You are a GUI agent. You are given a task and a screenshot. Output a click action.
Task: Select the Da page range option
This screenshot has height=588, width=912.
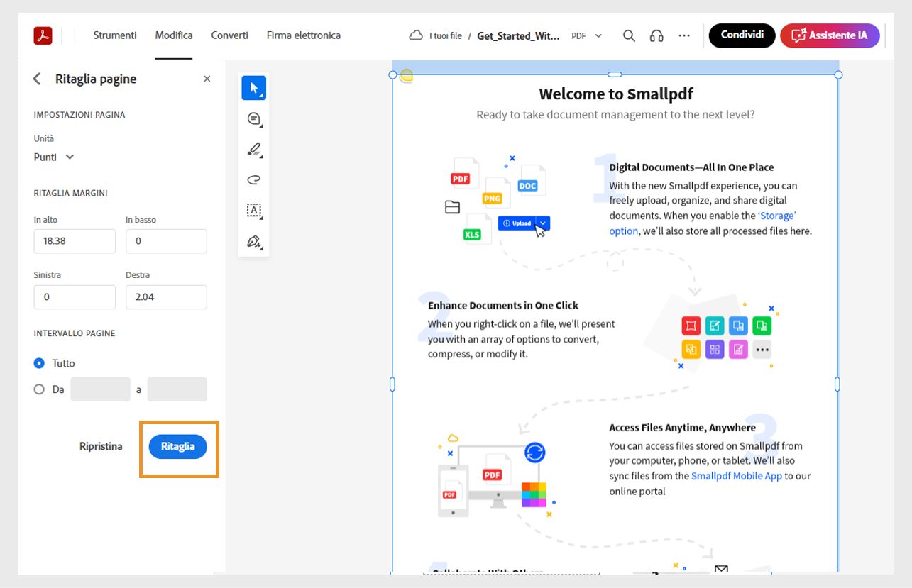[x=39, y=389]
